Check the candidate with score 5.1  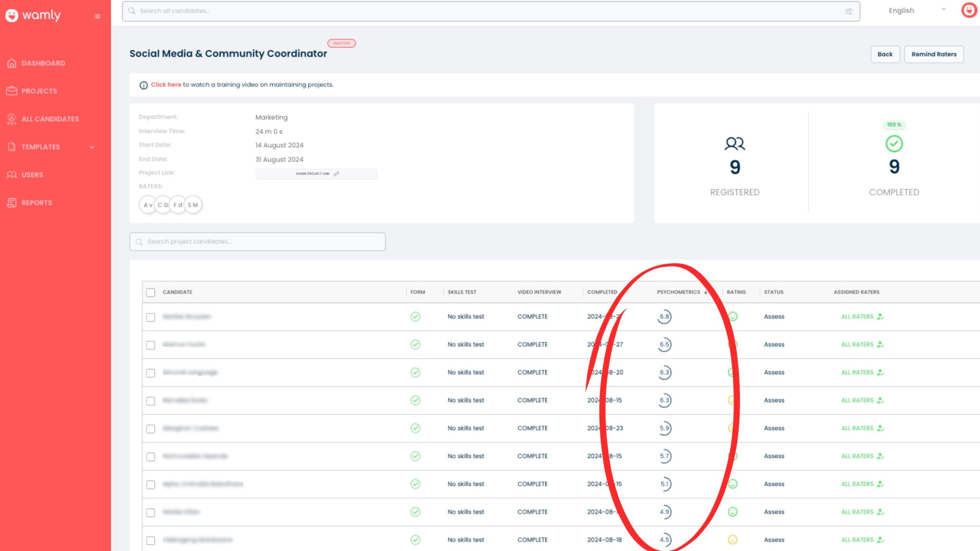[x=151, y=485]
